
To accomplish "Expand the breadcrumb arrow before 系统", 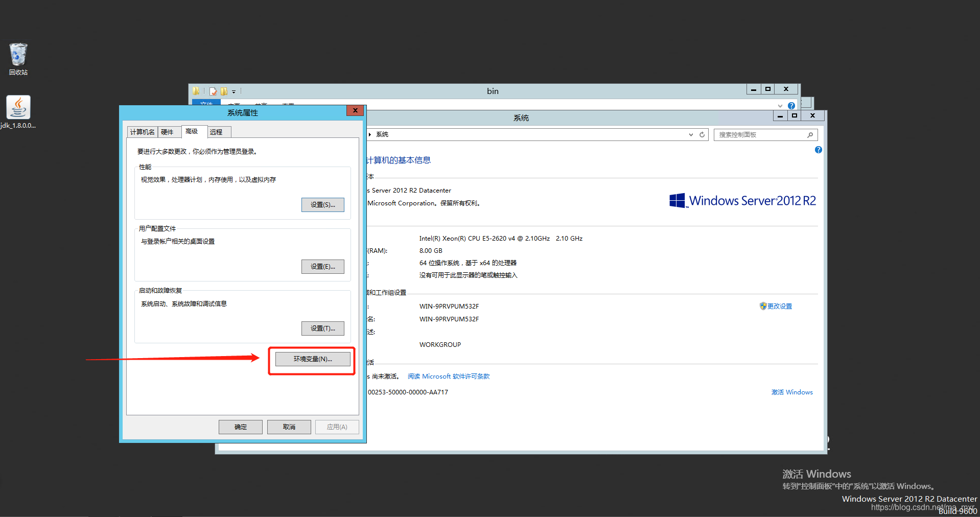I will pyautogui.click(x=370, y=134).
